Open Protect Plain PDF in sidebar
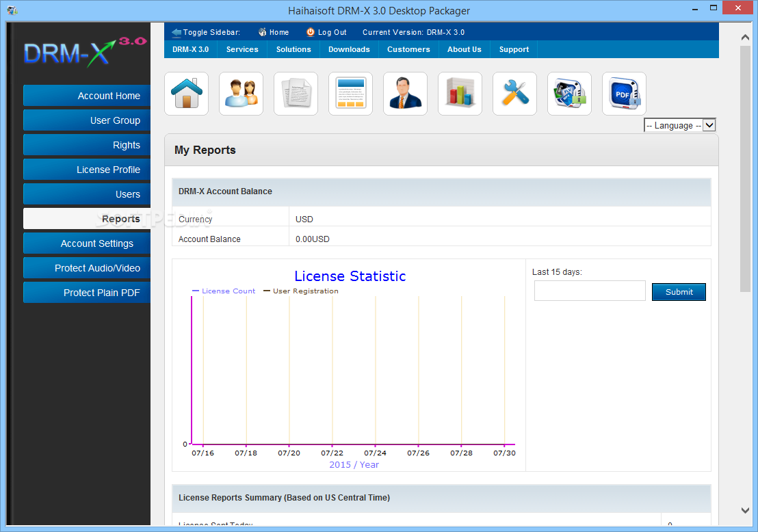 87,293
